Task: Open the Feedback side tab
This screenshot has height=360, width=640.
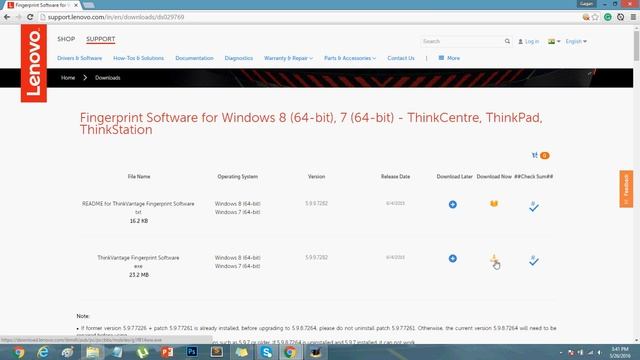Action: 626,189
